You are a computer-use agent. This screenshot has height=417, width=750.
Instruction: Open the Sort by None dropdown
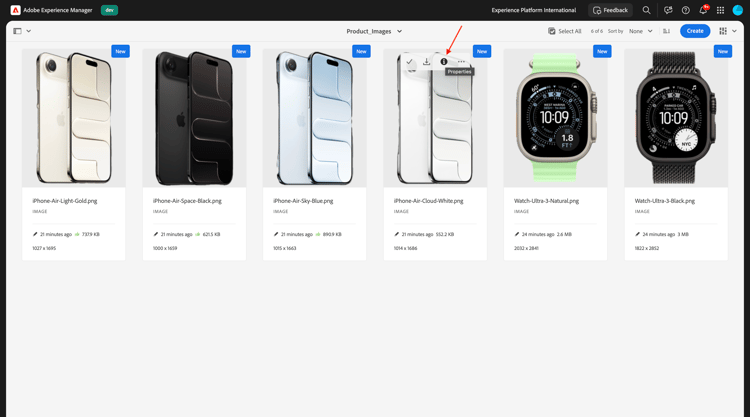tap(640, 31)
